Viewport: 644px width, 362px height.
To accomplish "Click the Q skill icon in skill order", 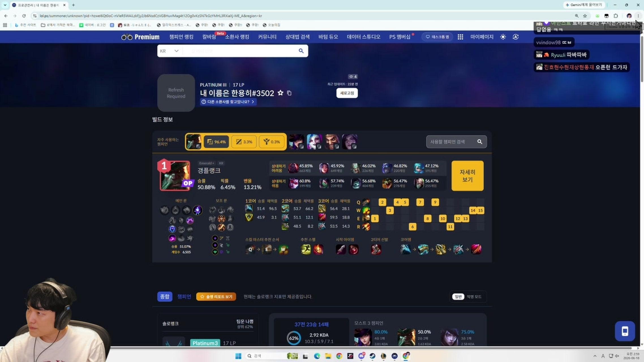I will click(366, 202).
